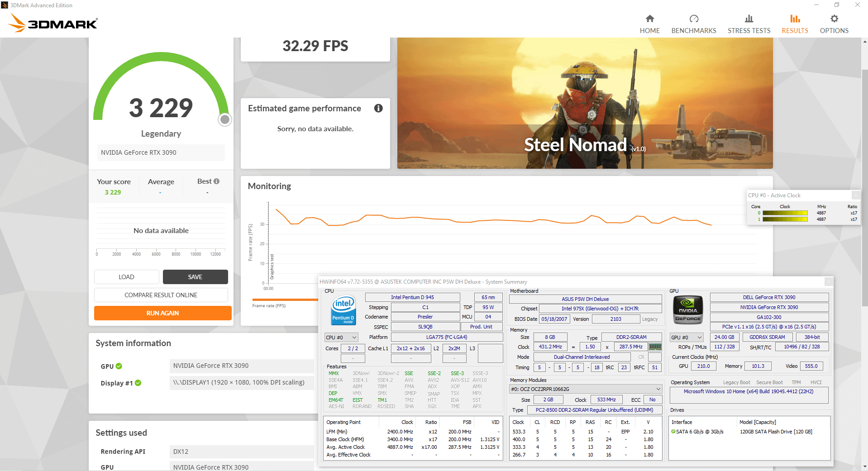Click the green checkmark beside GPU
This screenshot has width=868, height=471.
pos(119,366)
